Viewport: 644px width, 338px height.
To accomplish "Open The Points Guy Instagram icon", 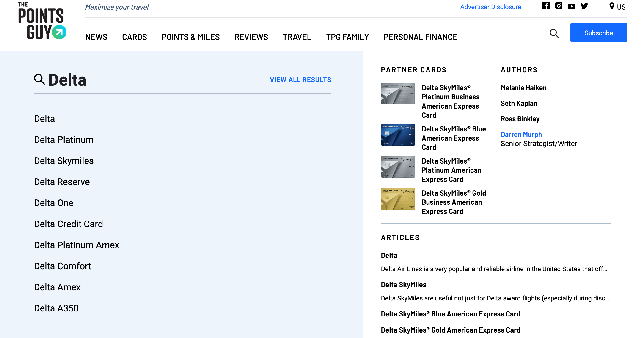I will click(x=559, y=6).
